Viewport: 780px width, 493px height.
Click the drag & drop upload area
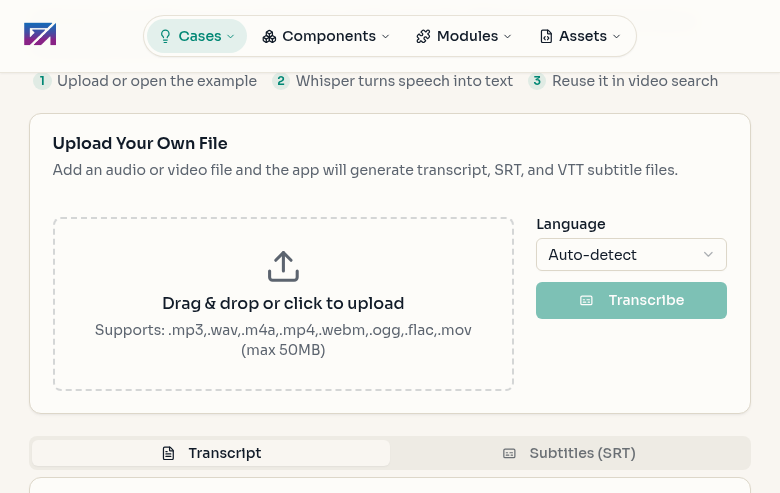click(283, 304)
